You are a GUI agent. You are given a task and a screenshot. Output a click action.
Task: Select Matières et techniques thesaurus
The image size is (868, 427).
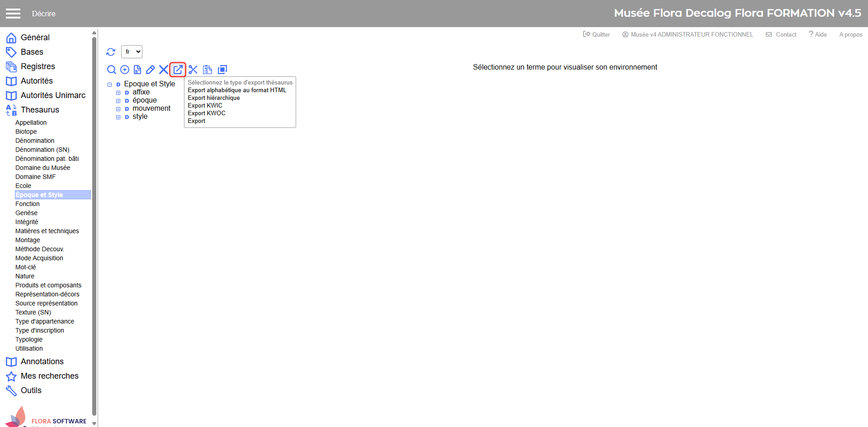[x=47, y=231]
